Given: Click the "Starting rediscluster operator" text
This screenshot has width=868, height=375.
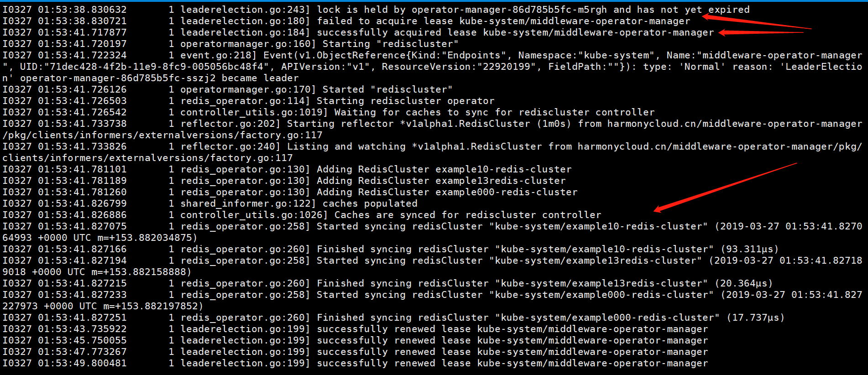Looking at the screenshot, I should coord(406,101).
